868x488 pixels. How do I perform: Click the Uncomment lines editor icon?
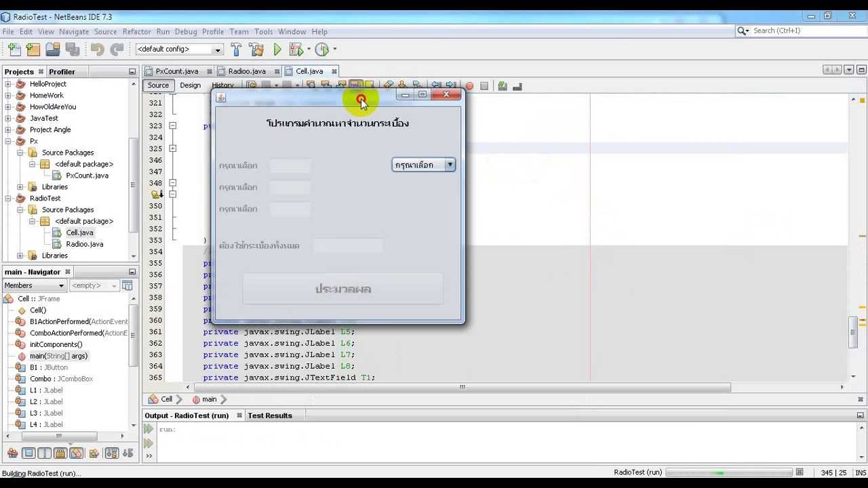click(x=517, y=86)
